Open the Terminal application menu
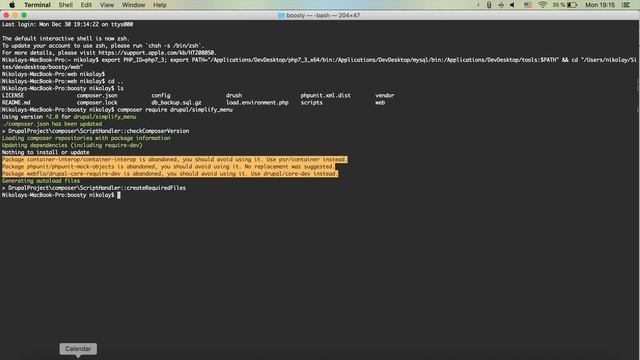The height and width of the screenshot is (360, 640). click(x=37, y=5)
